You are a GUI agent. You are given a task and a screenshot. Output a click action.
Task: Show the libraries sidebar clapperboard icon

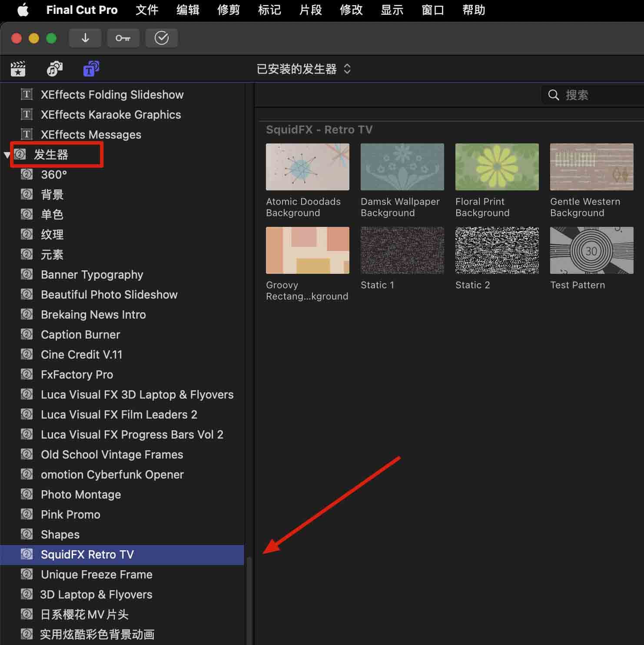pyautogui.click(x=18, y=69)
